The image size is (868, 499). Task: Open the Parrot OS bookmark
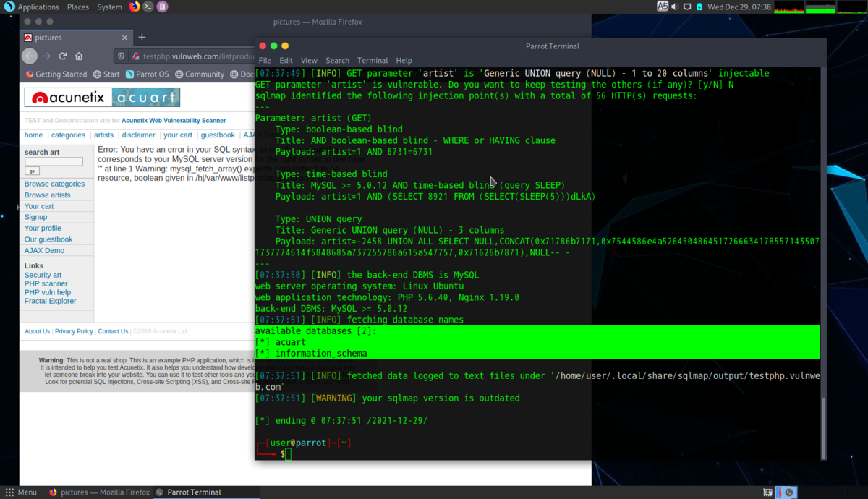[x=147, y=74]
